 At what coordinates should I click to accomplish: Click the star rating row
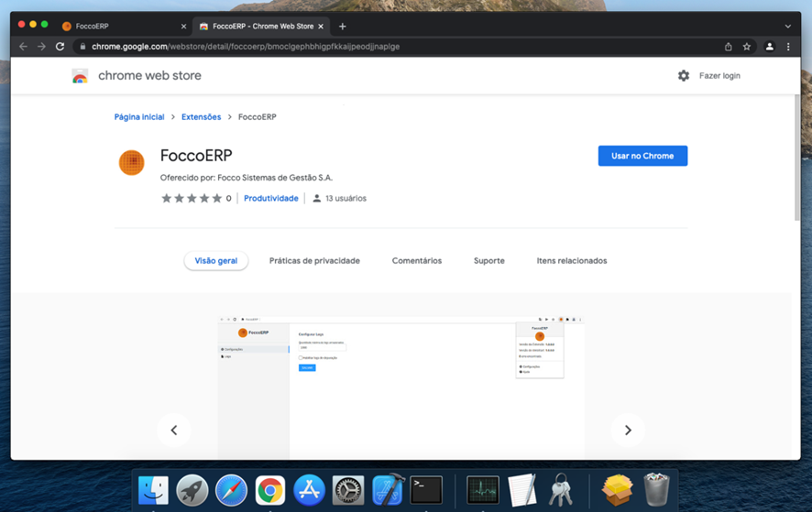tap(192, 198)
